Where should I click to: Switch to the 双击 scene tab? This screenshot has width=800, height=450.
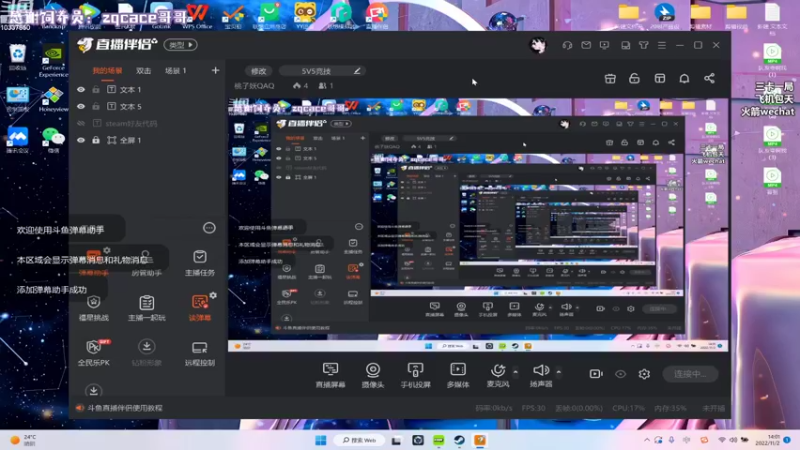[x=143, y=71]
